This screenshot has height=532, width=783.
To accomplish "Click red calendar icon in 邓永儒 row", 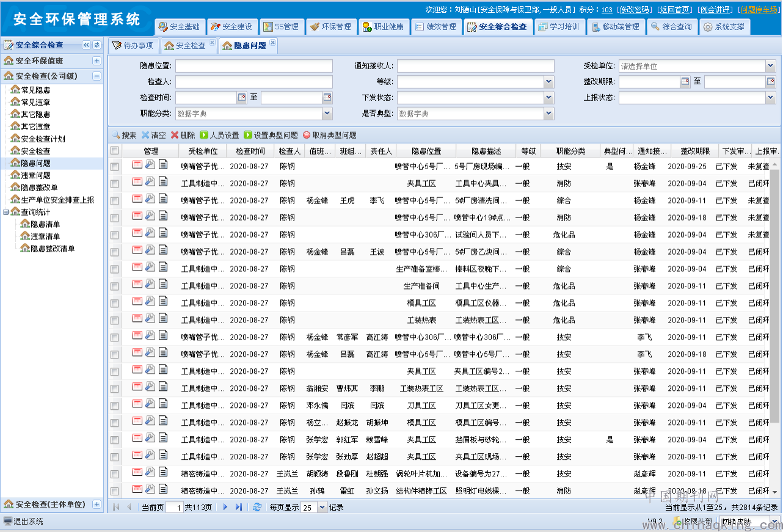I will [x=137, y=404].
